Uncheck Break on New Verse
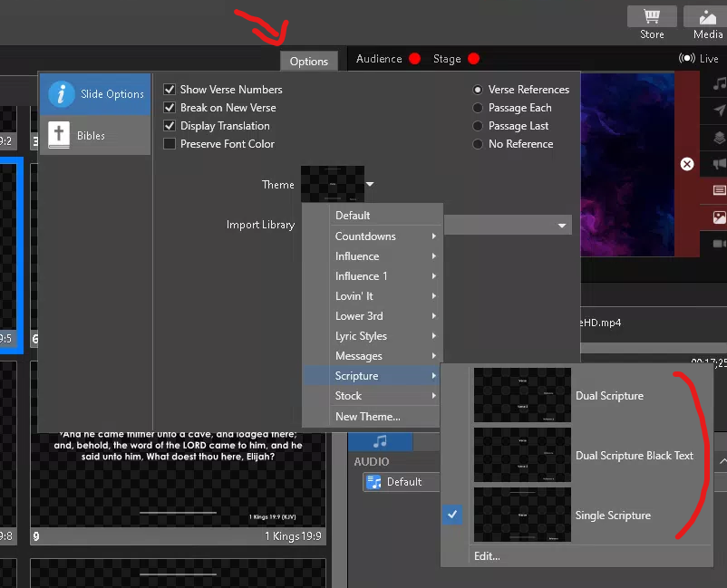This screenshot has height=588, width=727. pos(170,108)
